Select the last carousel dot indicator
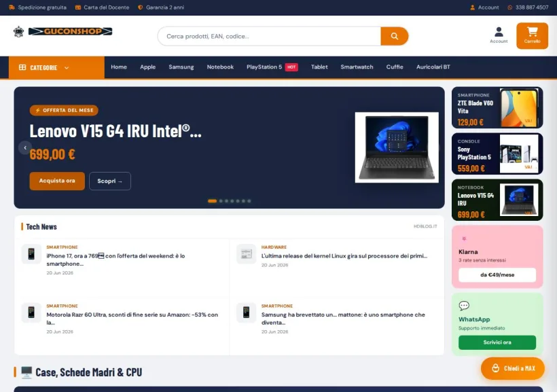 click(x=249, y=201)
